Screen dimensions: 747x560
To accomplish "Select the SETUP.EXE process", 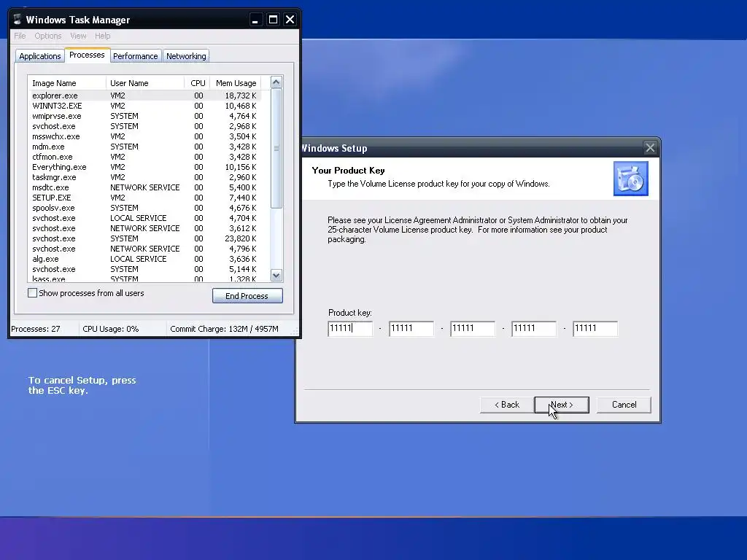I will point(145,198).
